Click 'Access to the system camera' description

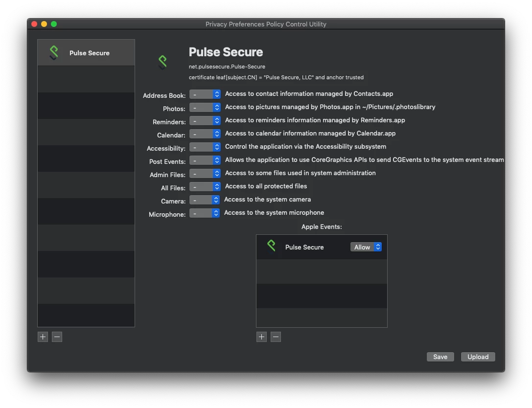267,200
